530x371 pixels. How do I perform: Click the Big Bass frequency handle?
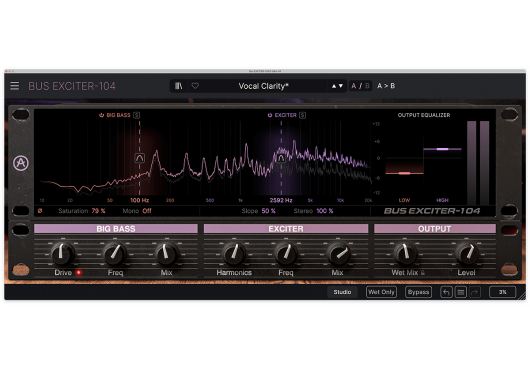click(x=140, y=158)
